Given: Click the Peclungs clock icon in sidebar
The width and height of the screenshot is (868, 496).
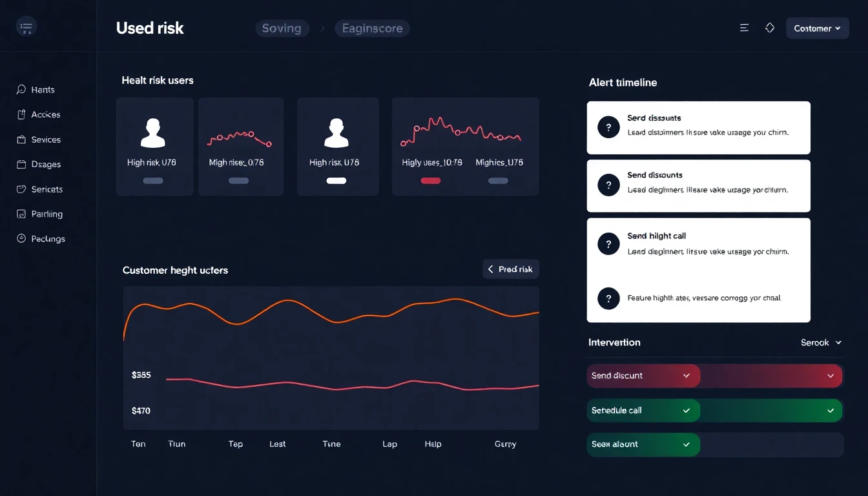Looking at the screenshot, I should (21, 238).
